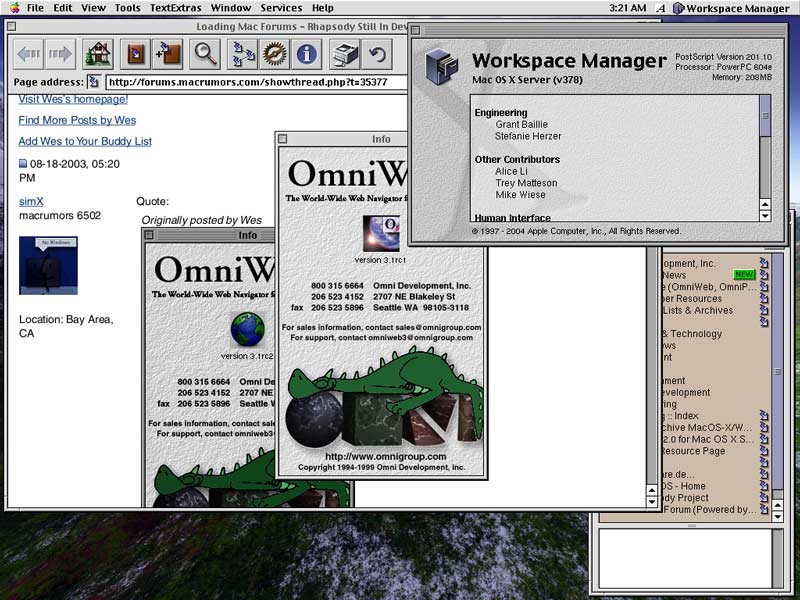Click the version 3.1rc1 label
The image size is (800, 600).
tap(380, 260)
